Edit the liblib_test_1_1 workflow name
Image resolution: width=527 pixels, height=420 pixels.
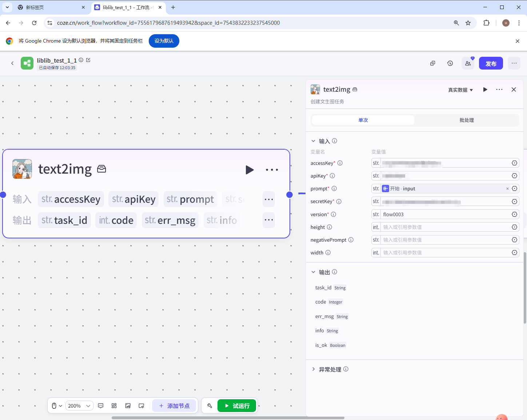pyautogui.click(x=88, y=60)
